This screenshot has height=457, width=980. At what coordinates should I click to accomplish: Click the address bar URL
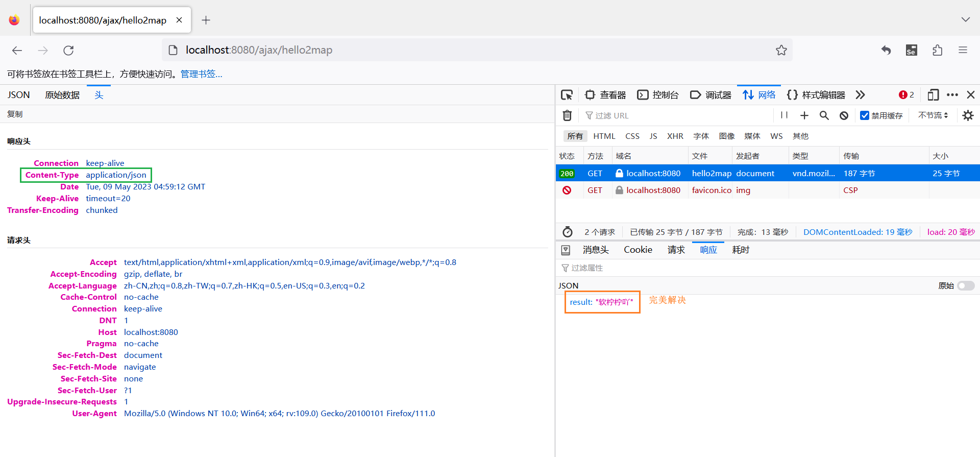[259, 50]
